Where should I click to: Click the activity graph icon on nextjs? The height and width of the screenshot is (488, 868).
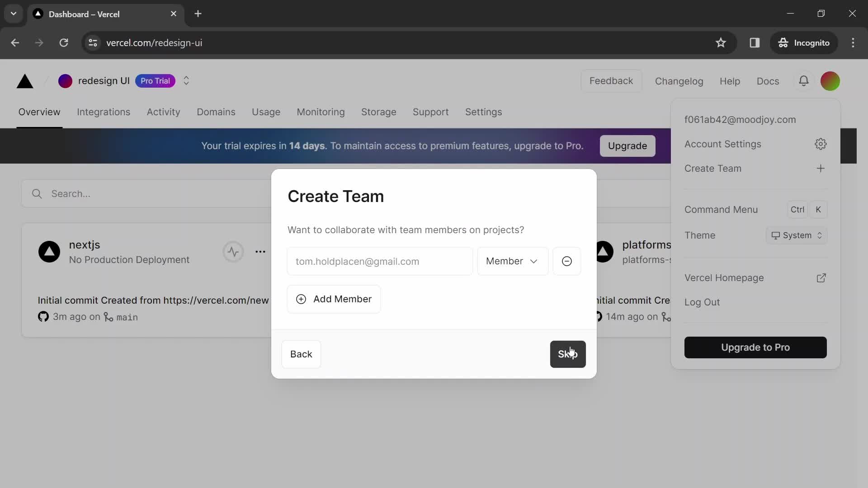click(x=233, y=251)
